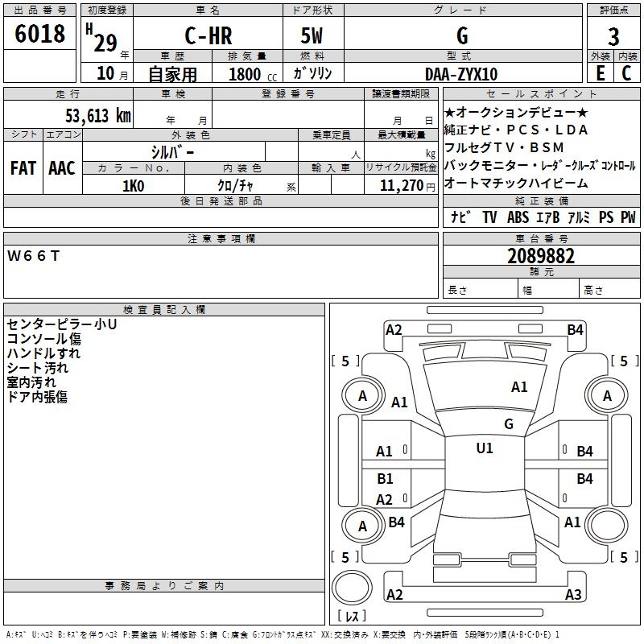Click ナビ in the 純正装備 row
644x644 pixels.
pyautogui.click(x=460, y=217)
